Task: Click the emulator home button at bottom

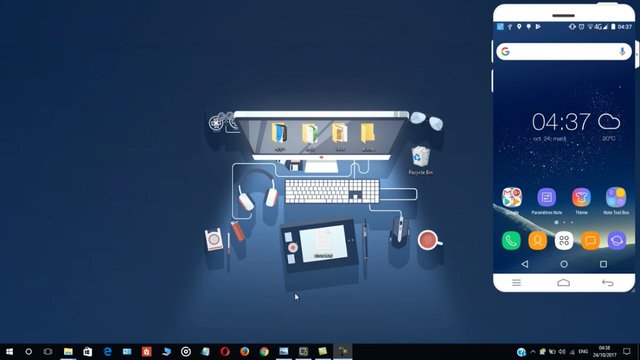Action: click(563, 282)
